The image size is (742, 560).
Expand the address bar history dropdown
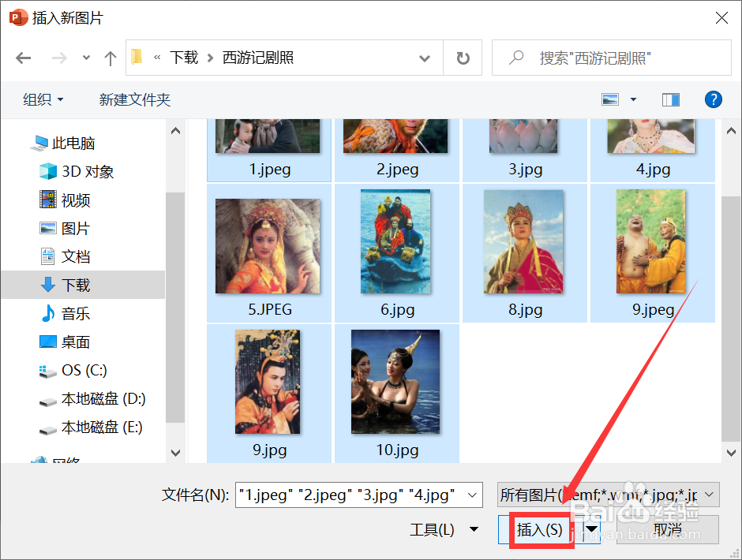tap(425, 58)
